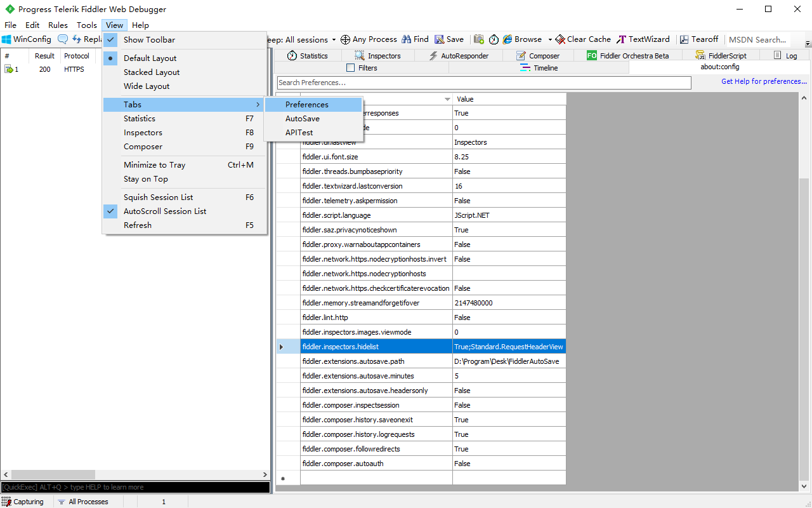Image resolution: width=812 pixels, height=508 pixels.
Task: Toggle AutoScroll Session List
Action: 185,211
